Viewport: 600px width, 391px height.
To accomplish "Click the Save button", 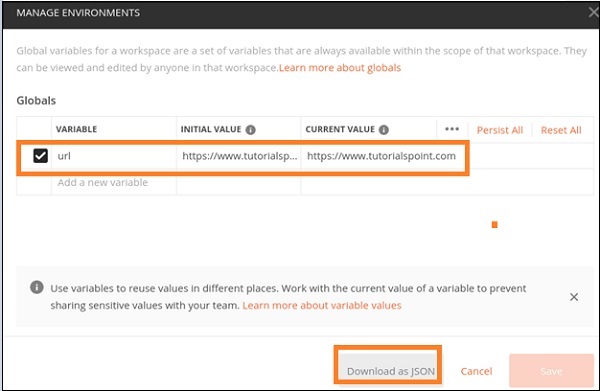I will tap(551, 370).
